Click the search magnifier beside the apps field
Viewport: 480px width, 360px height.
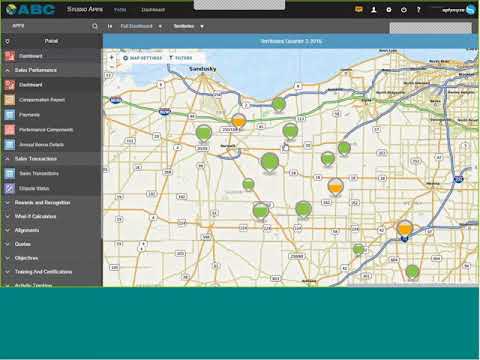point(95,26)
